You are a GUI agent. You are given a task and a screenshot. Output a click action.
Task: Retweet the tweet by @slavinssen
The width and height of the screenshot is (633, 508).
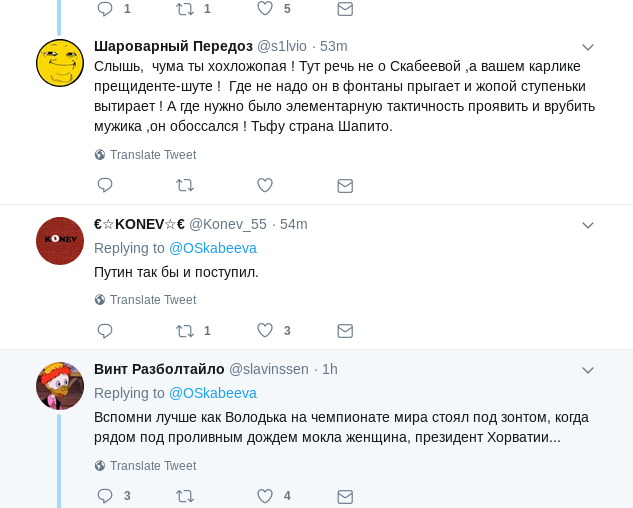[185, 495]
